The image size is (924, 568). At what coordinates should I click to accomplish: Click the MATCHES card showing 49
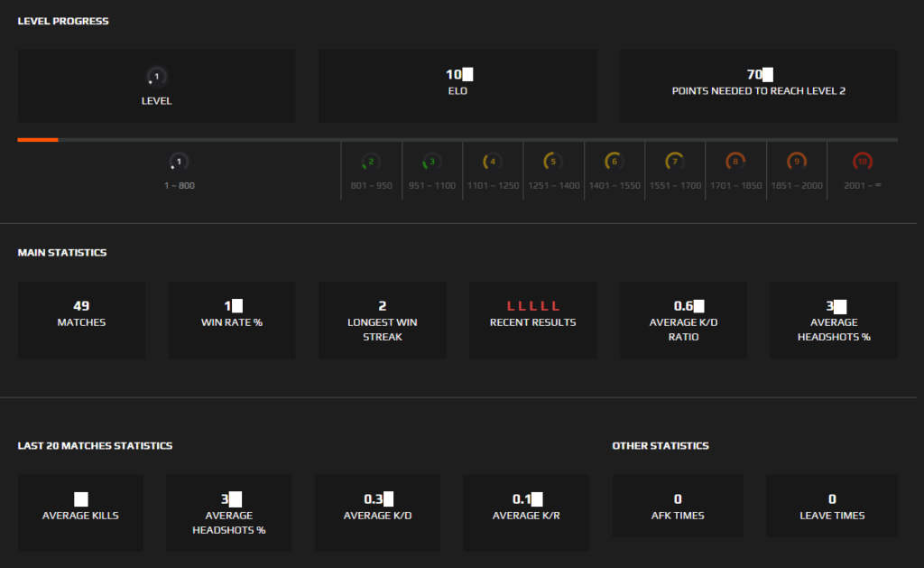coord(81,320)
